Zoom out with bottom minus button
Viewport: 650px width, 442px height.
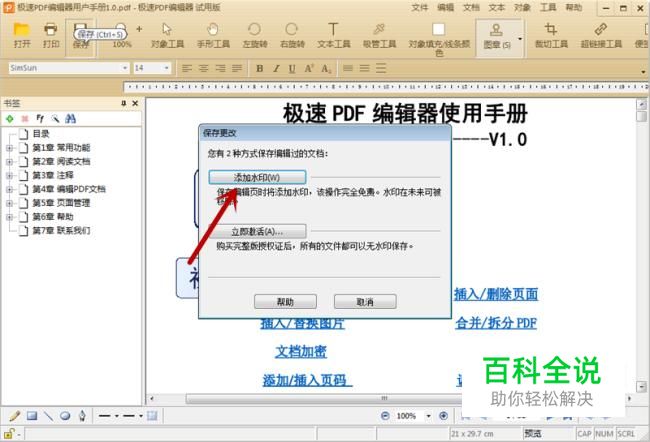click(x=385, y=415)
